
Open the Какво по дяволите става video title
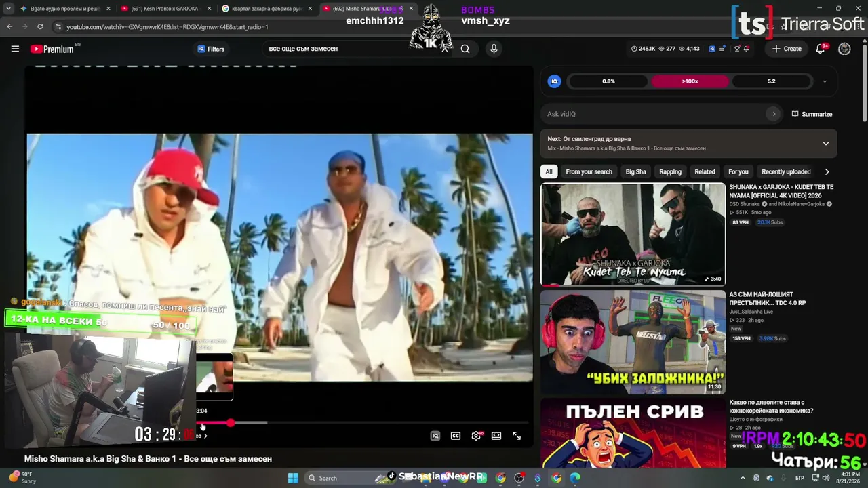pyautogui.click(x=771, y=406)
